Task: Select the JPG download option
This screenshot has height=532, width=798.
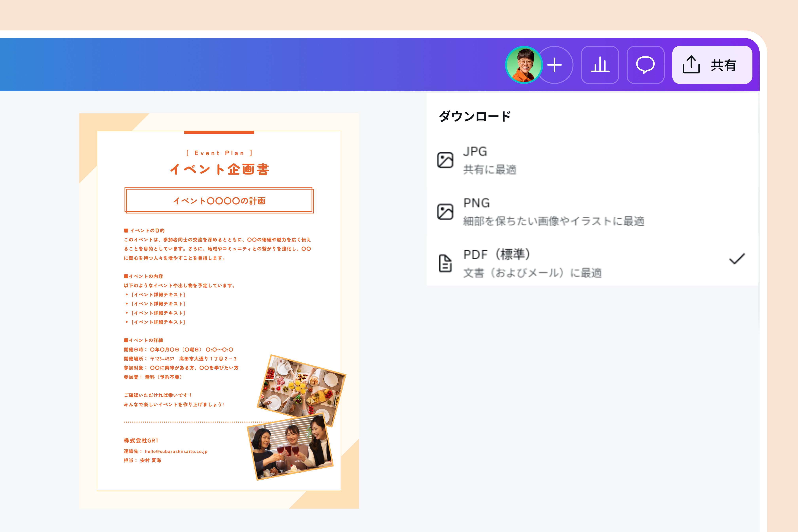Action: (x=592, y=160)
